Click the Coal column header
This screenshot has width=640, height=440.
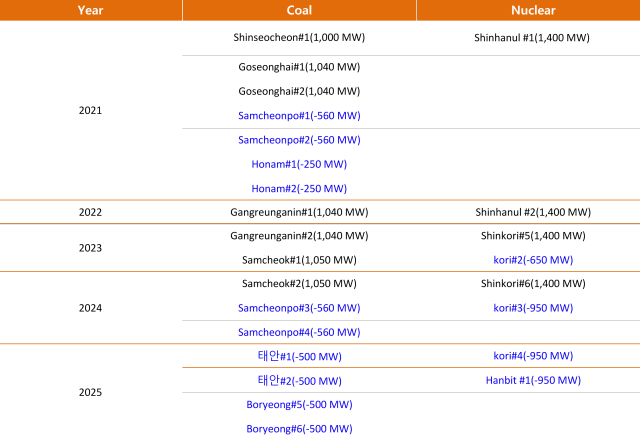pyautogui.click(x=299, y=10)
